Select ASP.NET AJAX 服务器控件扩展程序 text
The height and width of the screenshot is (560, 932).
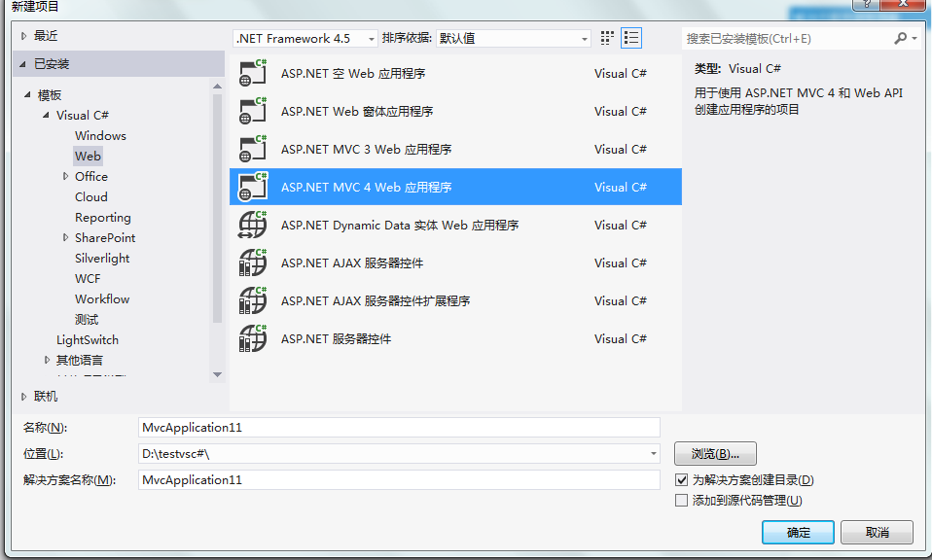pyautogui.click(x=376, y=301)
